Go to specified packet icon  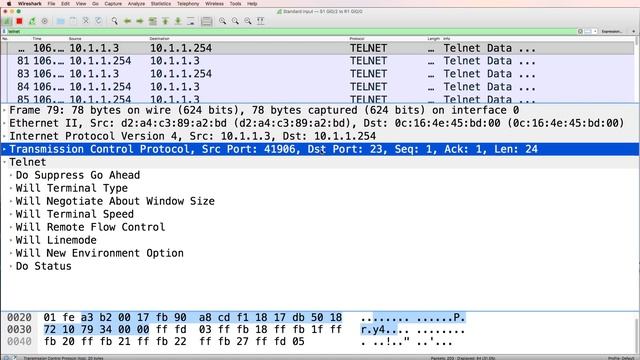(x=153, y=21)
